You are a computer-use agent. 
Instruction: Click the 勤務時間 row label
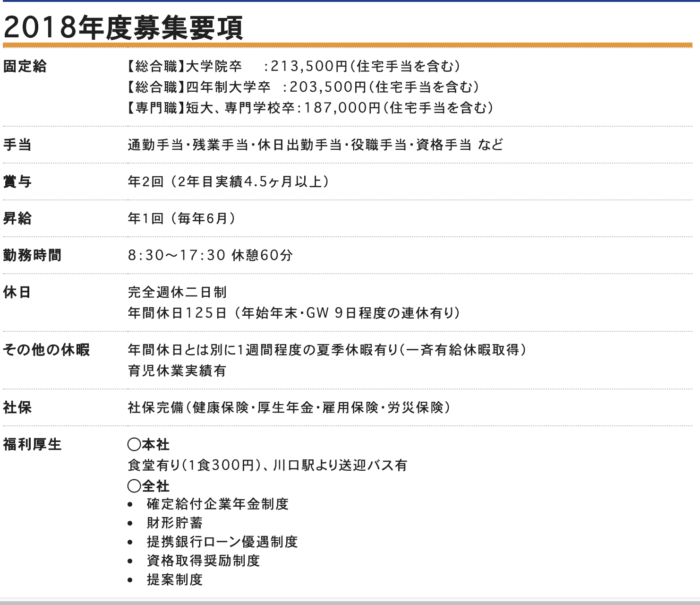coord(32,255)
